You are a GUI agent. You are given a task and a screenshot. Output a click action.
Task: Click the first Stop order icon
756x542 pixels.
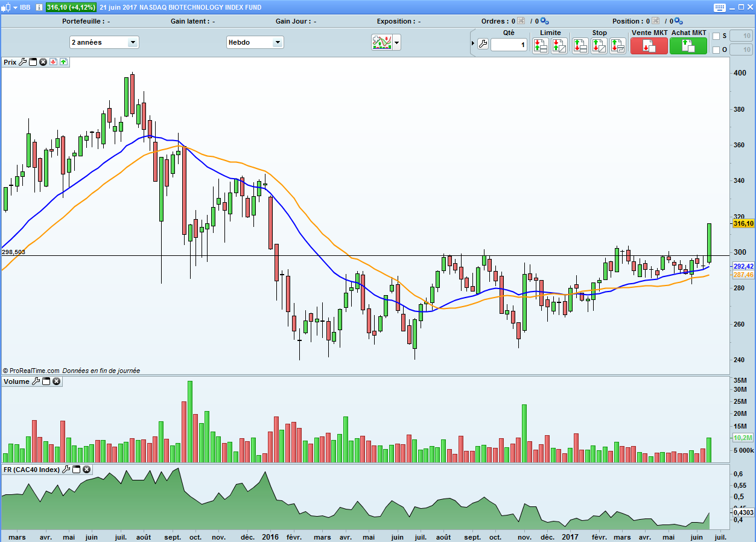pos(580,45)
